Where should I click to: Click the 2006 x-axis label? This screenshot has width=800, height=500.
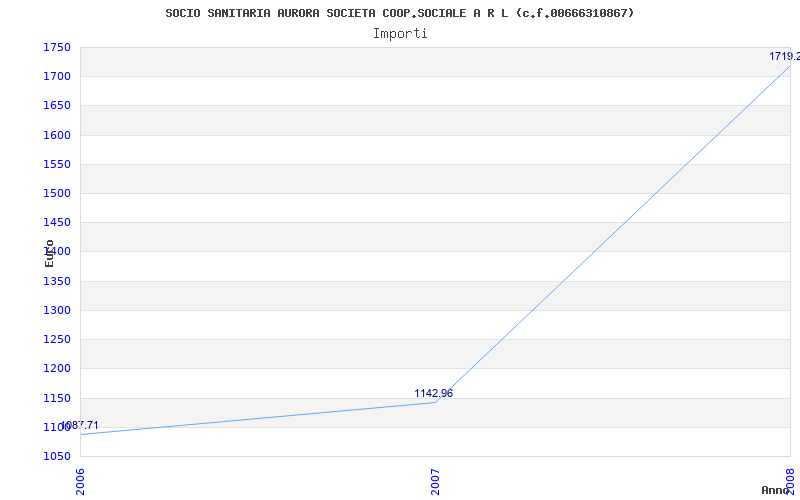coord(80,482)
